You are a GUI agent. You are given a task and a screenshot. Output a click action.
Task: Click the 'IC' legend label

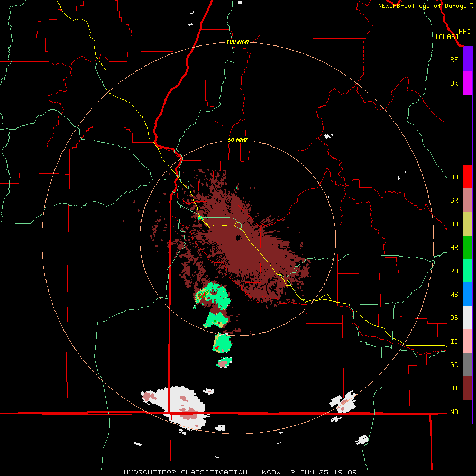tap(454, 341)
